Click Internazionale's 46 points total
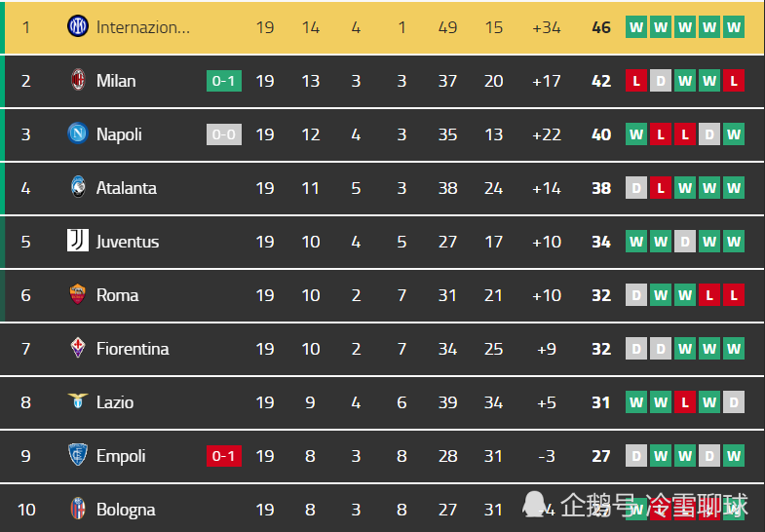 601,27
